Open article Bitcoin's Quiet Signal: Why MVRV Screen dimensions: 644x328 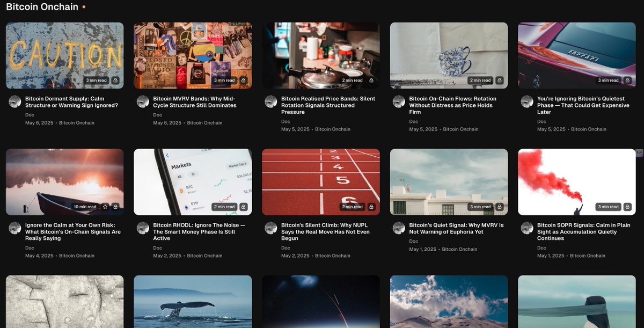(456, 228)
